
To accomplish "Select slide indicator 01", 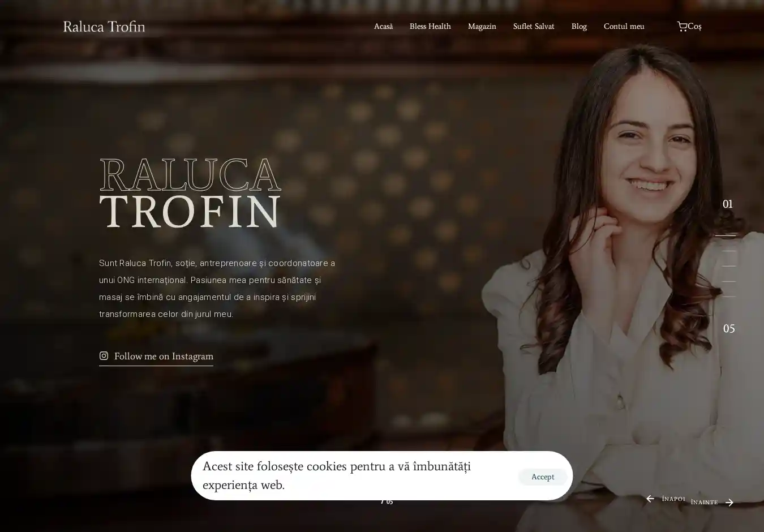I will pos(728,204).
